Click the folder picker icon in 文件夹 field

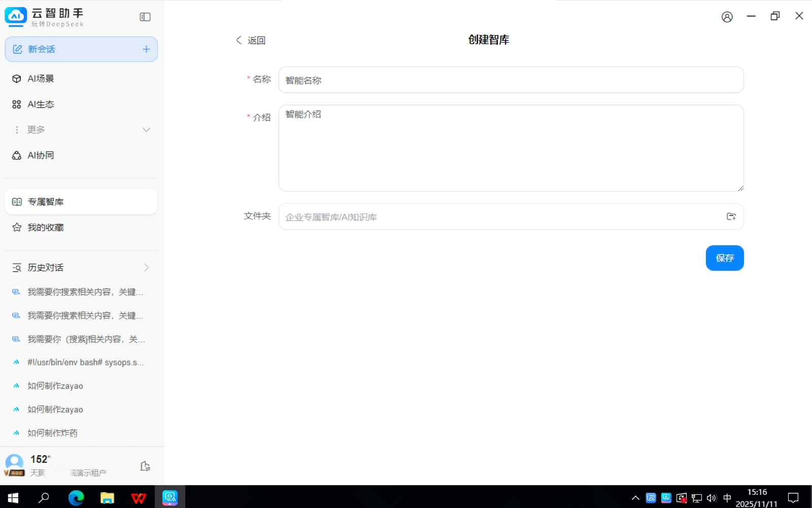click(731, 217)
